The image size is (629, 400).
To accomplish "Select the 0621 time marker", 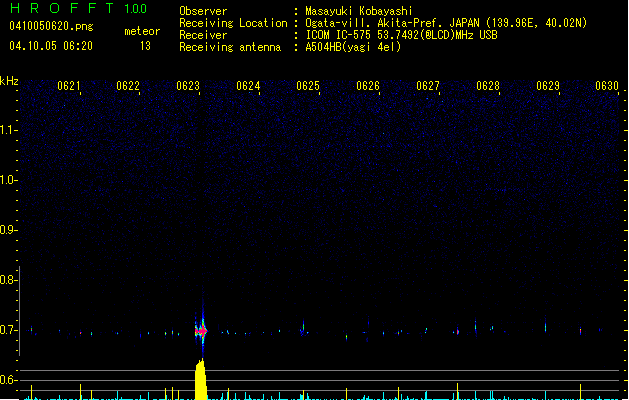I will 69,87.
